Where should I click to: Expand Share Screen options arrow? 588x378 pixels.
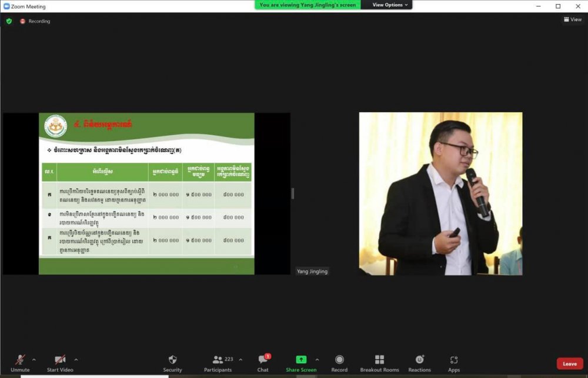pos(317,359)
